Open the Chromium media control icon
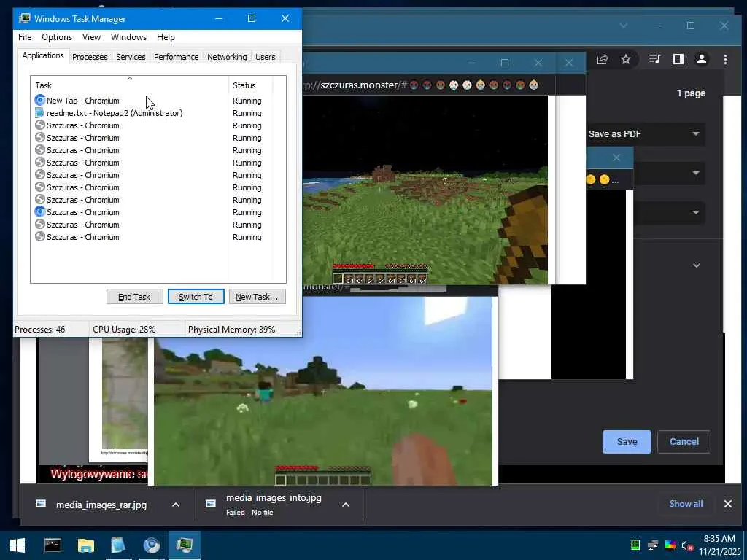 tap(654, 59)
